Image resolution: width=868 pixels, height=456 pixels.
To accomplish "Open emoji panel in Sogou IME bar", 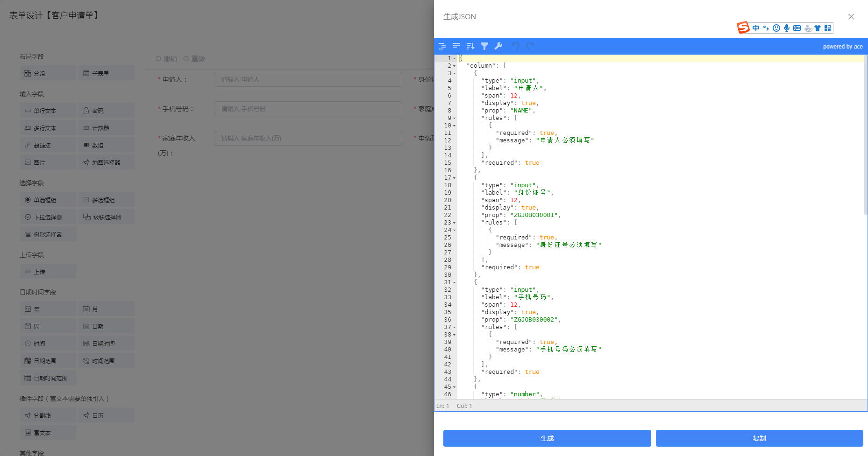I will [x=776, y=28].
